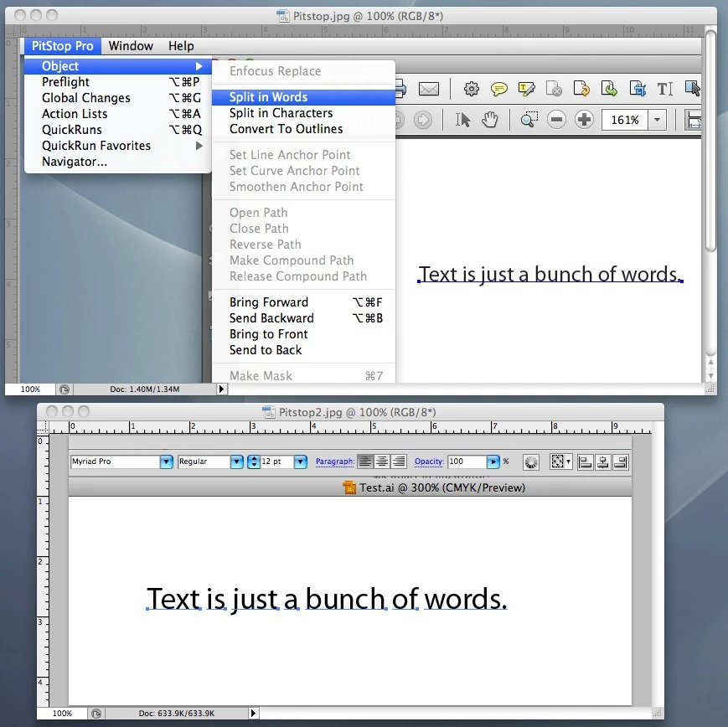The width and height of the screenshot is (728, 727).
Task: Select the TI text edit tool icon
Action: tap(665, 88)
